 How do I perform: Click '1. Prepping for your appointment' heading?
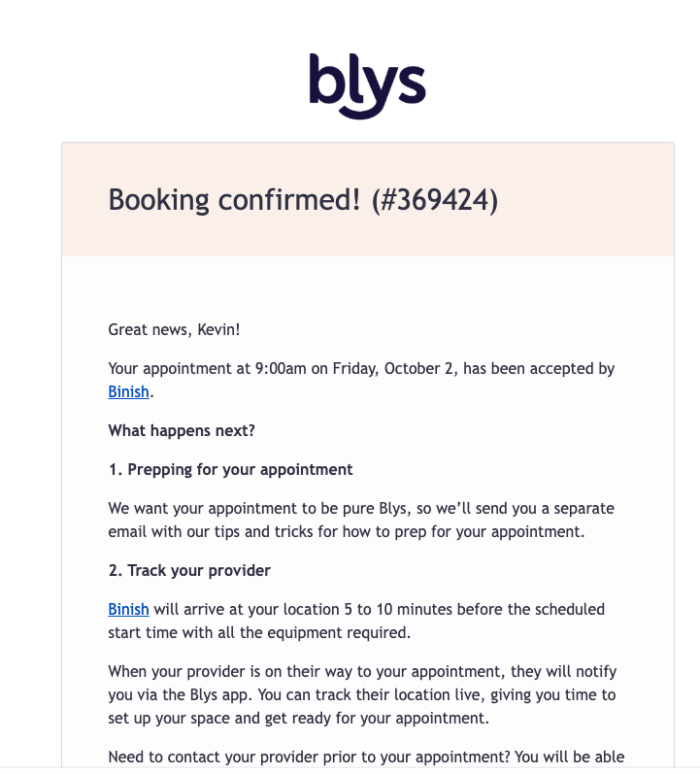pos(230,470)
